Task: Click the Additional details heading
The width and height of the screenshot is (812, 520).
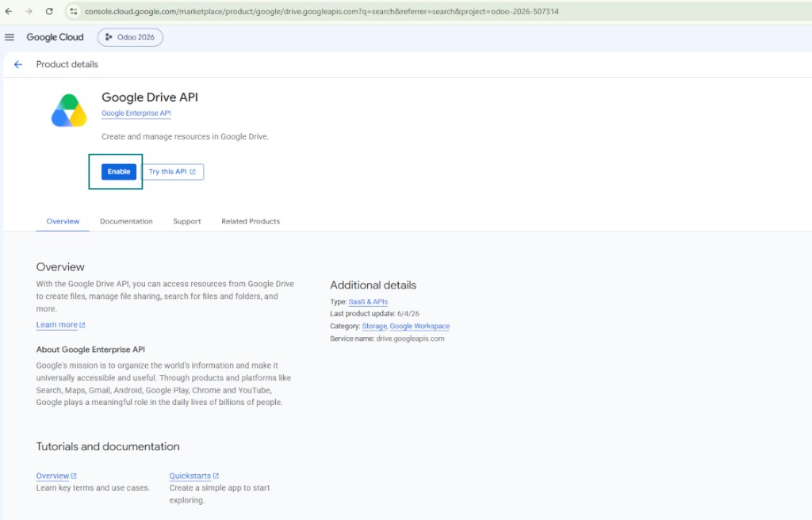Action: tap(373, 285)
